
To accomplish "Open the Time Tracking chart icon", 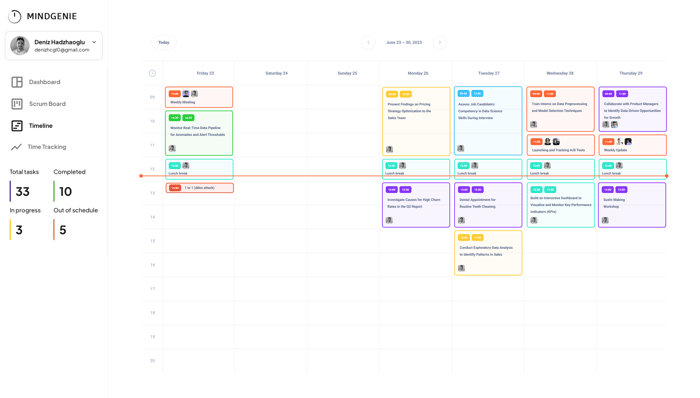I will pyautogui.click(x=17, y=147).
